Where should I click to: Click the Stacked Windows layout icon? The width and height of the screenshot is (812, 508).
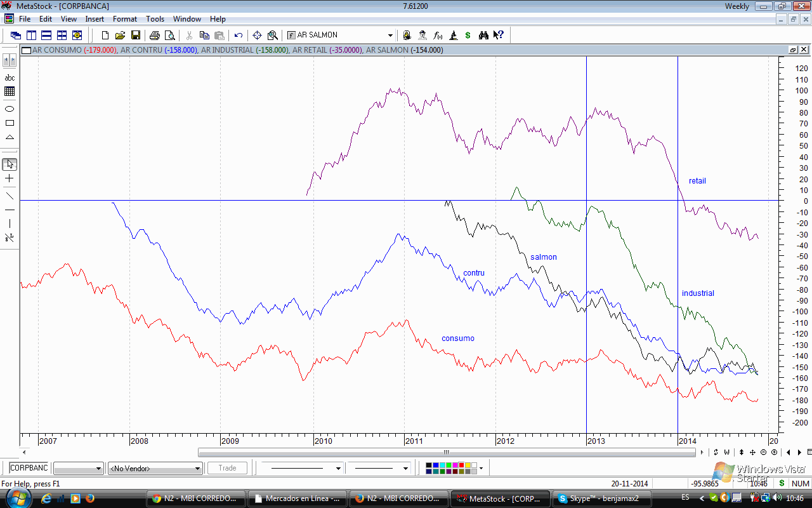[x=46, y=36]
